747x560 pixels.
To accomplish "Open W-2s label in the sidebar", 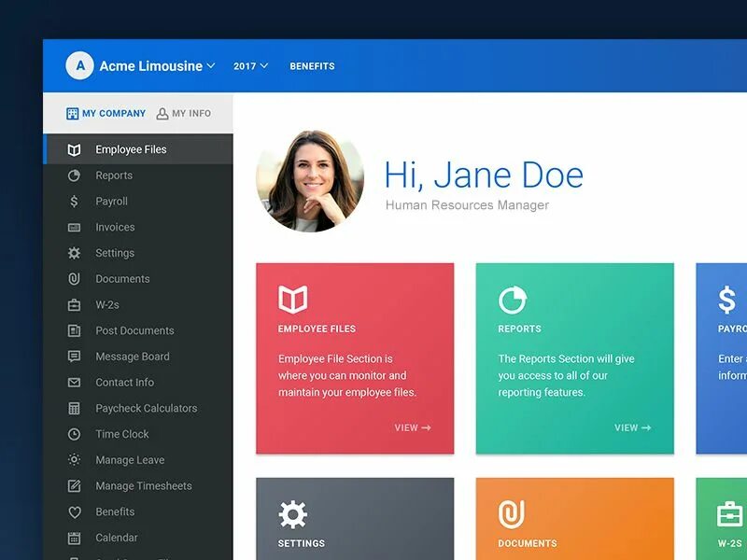I will [107, 305].
